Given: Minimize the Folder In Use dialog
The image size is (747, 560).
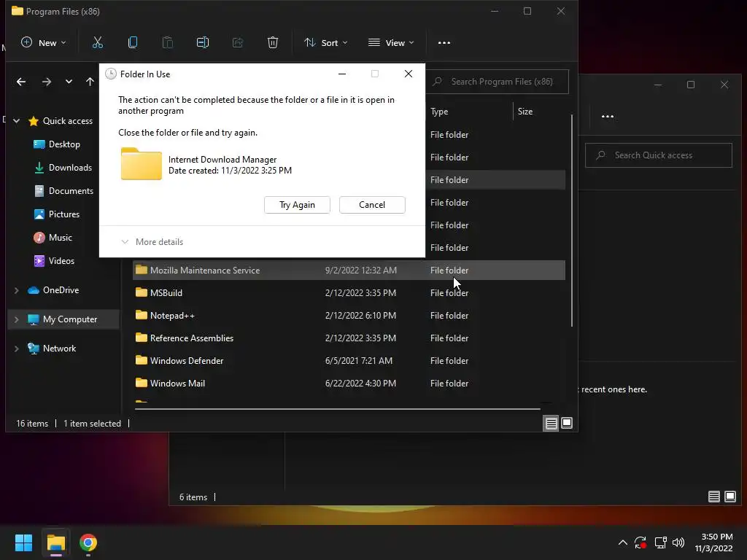Looking at the screenshot, I should click(x=342, y=74).
